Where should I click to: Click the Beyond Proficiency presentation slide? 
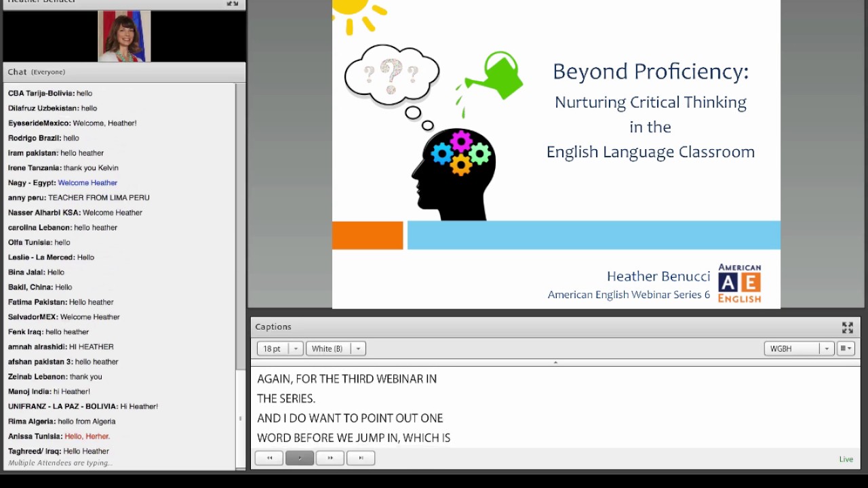click(x=556, y=154)
